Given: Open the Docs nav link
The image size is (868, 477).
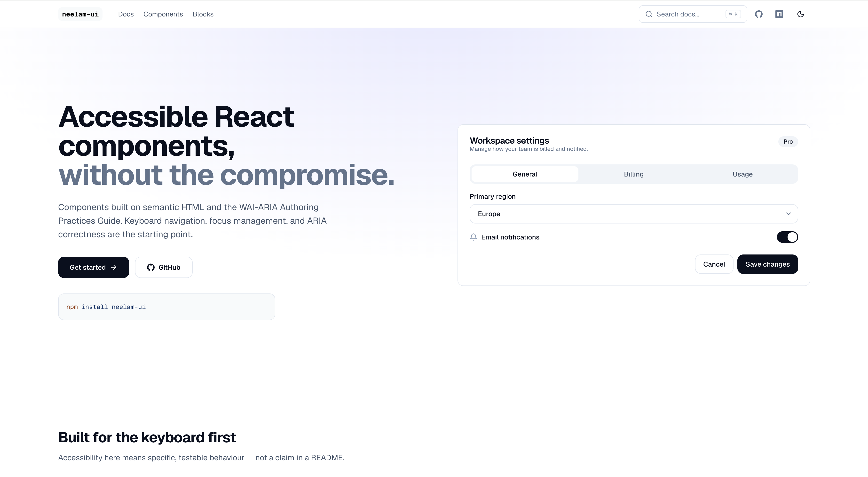Looking at the screenshot, I should [126, 14].
